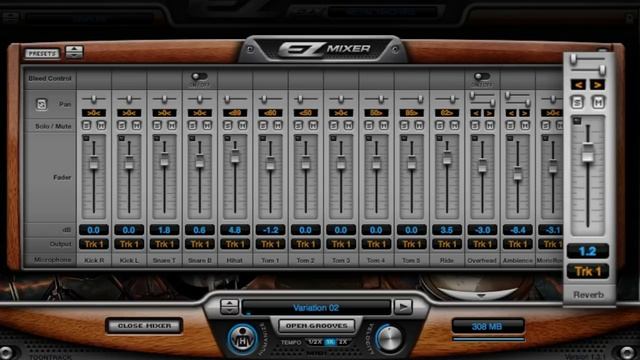
Task: Click the Ambience left stereo arrow
Action: (511, 113)
